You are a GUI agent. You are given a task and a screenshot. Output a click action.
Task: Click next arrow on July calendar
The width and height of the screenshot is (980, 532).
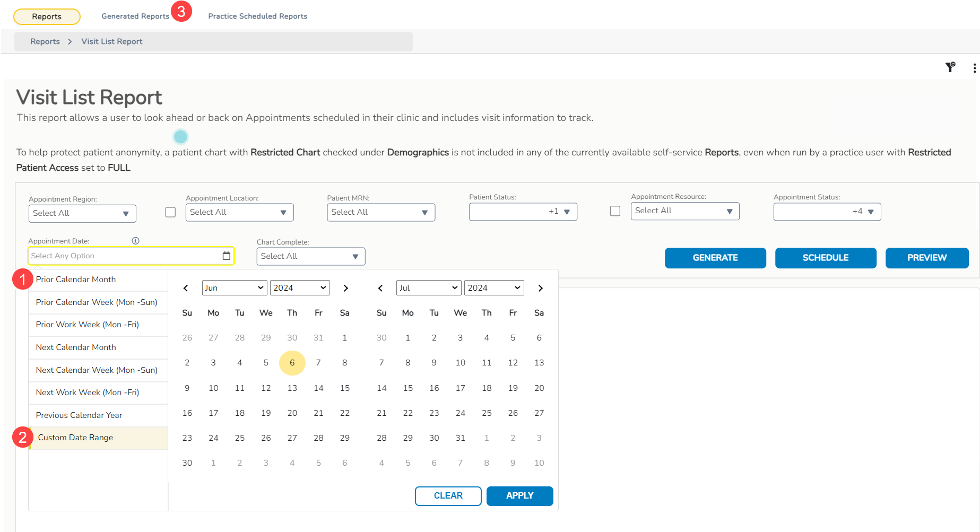(x=540, y=288)
